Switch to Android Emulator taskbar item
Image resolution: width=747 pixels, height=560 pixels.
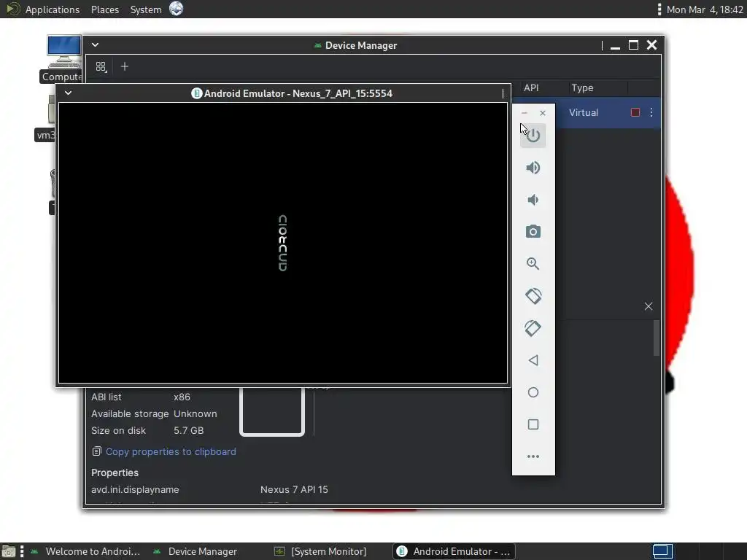tap(454, 551)
